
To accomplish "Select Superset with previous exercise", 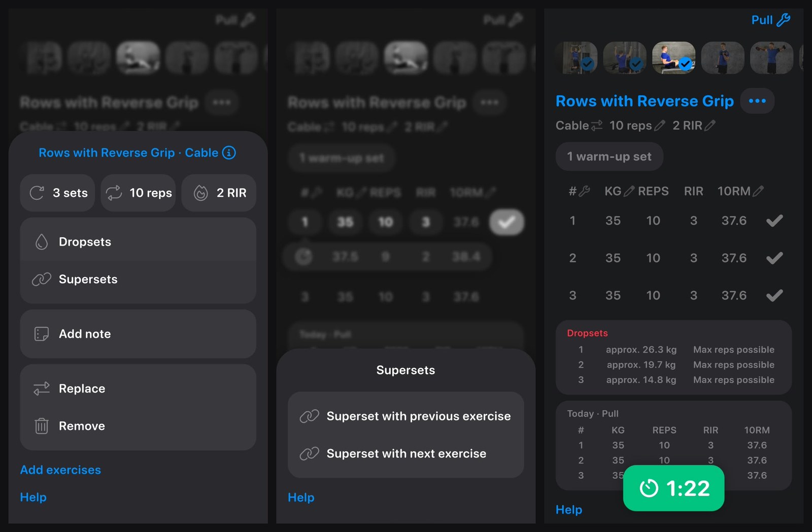I will [x=406, y=416].
